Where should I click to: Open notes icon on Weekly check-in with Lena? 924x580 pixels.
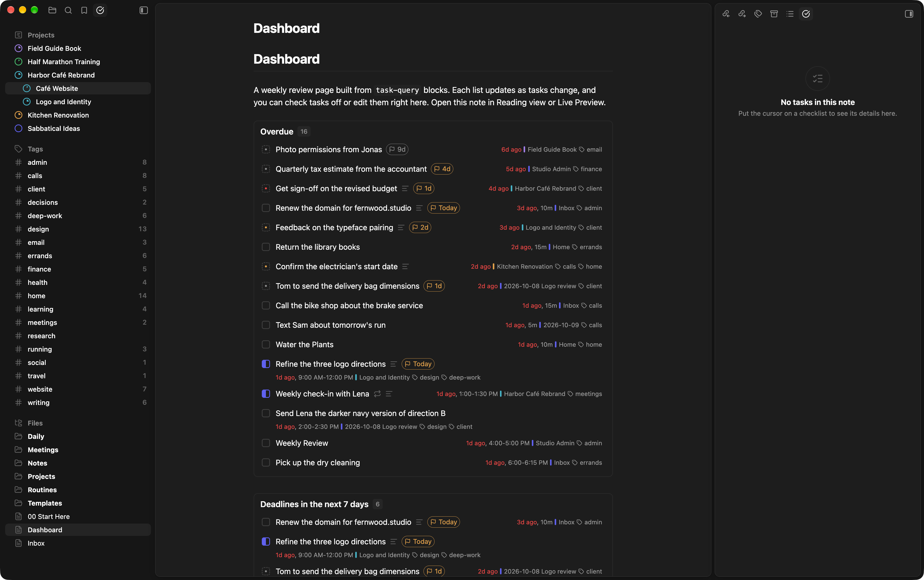tap(389, 394)
